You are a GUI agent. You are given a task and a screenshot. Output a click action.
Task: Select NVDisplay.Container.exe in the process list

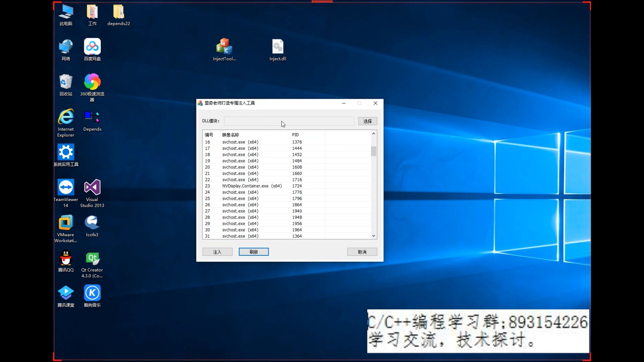pyautogui.click(x=252, y=186)
